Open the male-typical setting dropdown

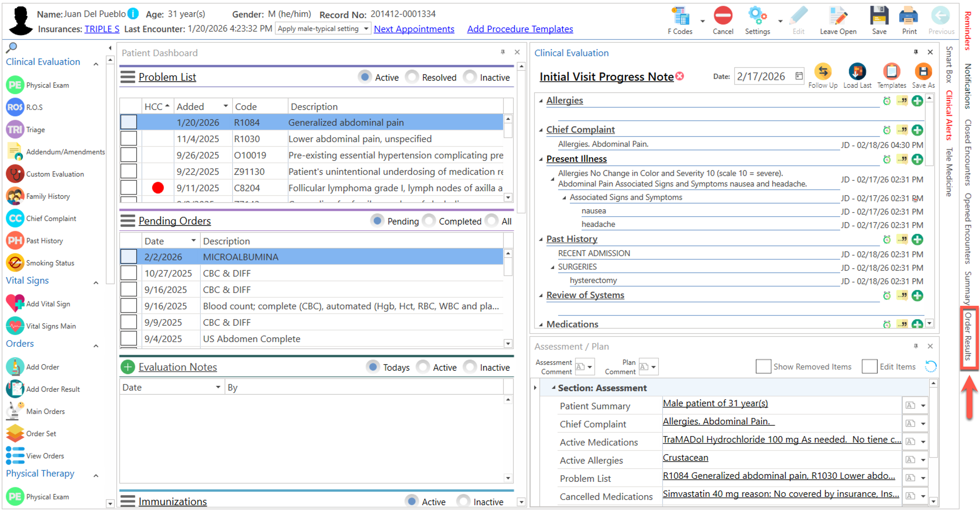(x=365, y=29)
